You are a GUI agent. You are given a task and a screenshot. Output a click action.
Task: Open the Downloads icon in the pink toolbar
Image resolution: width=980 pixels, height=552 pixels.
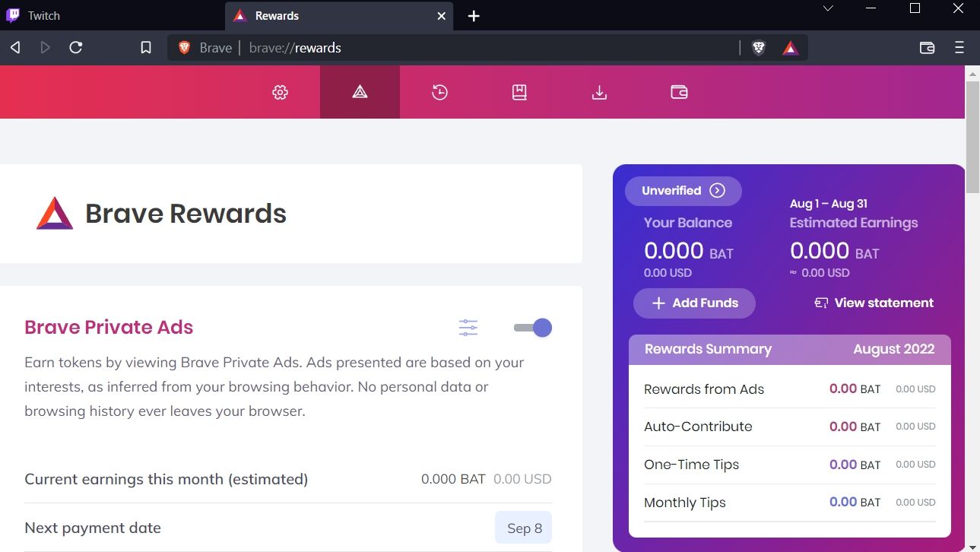click(x=599, y=92)
